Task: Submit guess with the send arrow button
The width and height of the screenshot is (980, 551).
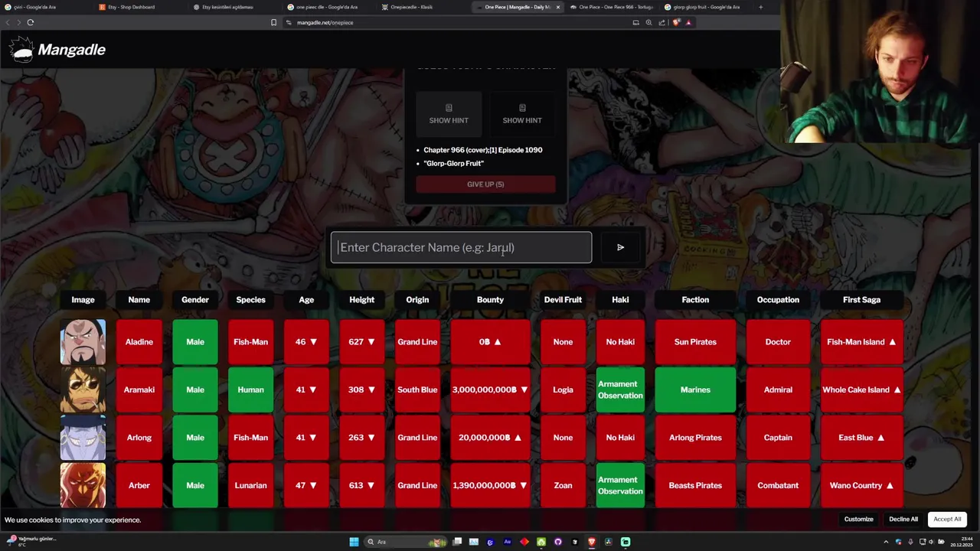Action: pyautogui.click(x=620, y=247)
